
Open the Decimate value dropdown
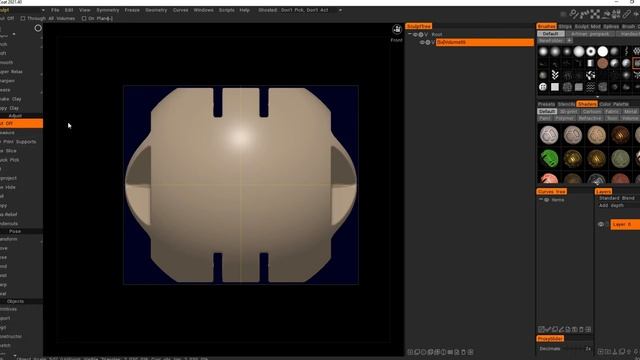point(588,349)
